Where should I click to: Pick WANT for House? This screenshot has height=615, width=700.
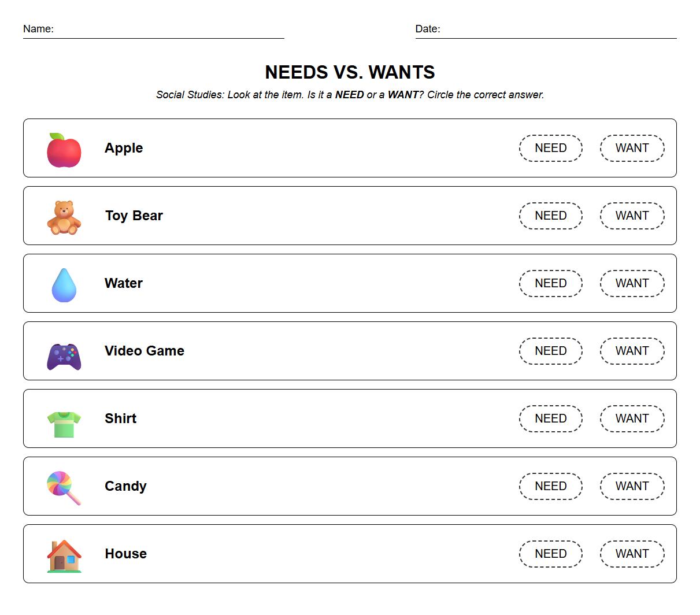[632, 554]
